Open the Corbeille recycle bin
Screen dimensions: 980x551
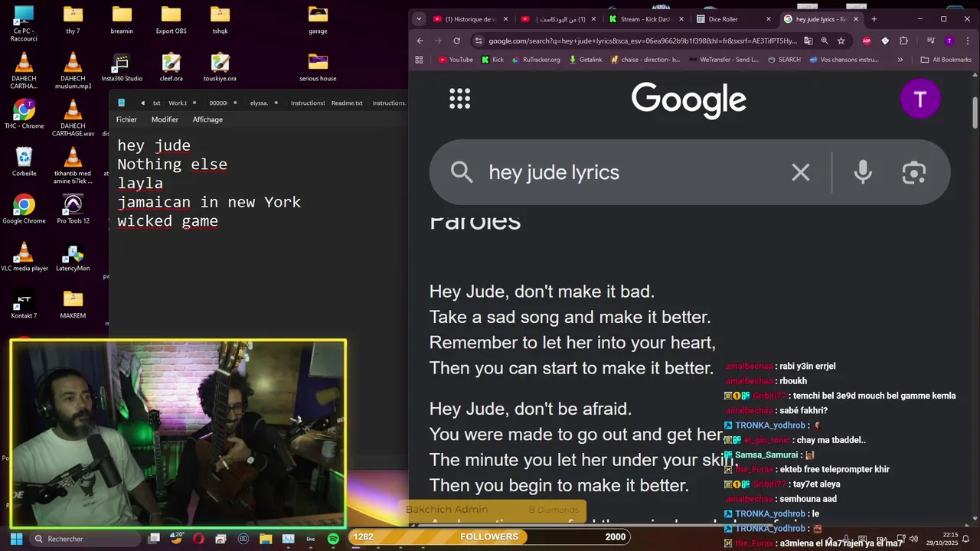24,161
